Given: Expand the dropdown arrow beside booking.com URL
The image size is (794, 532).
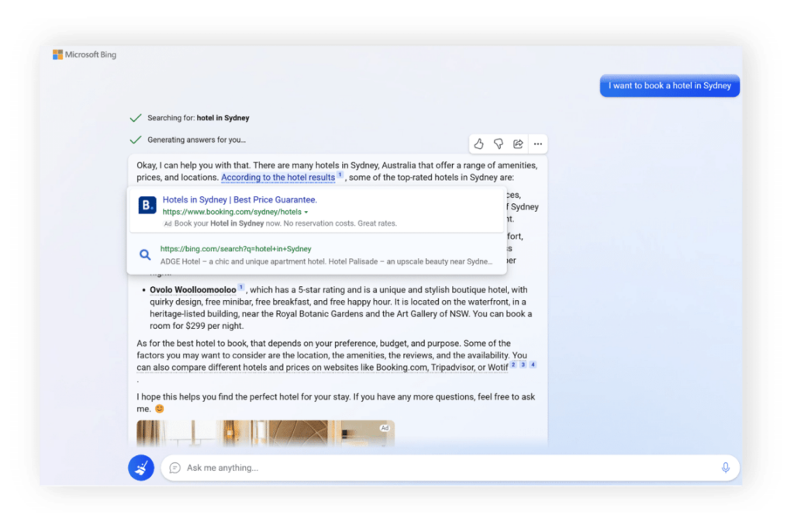Looking at the screenshot, I should (306, 212).
